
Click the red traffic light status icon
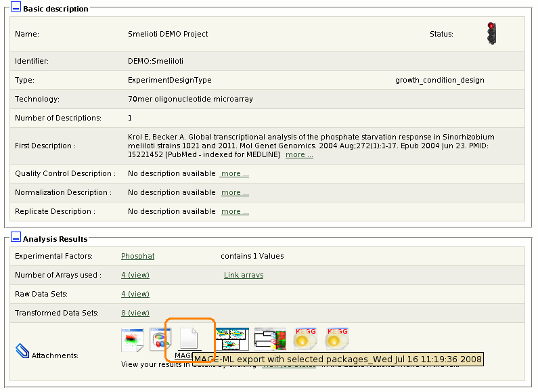click(491, 33)
